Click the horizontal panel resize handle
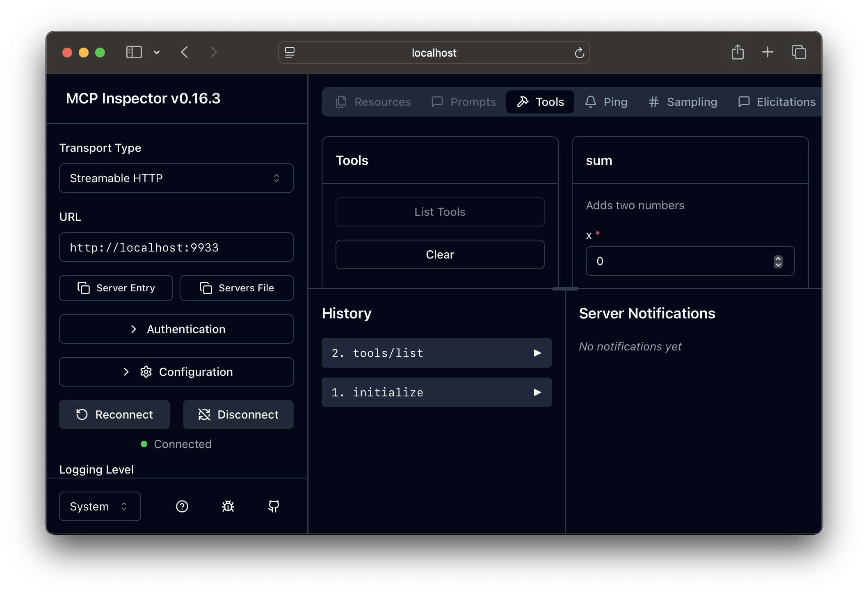Screen dimensions: 868x595 565,289
